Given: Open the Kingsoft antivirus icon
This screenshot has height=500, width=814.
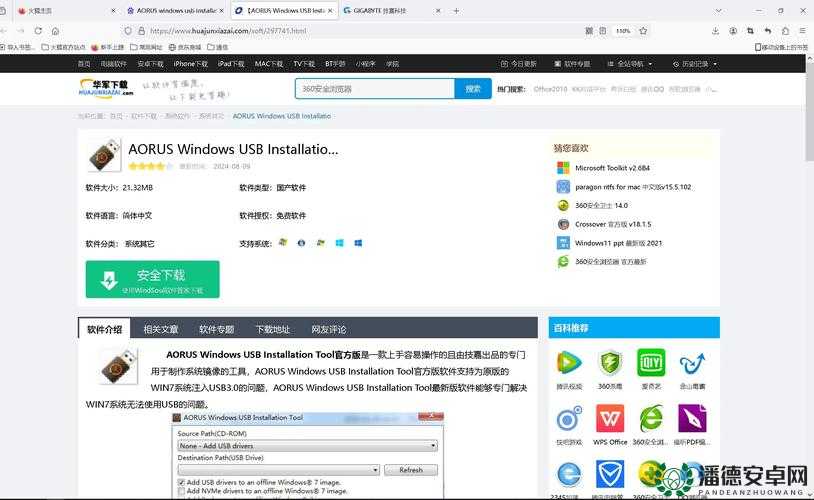Looking at the screenshot, I should [692, 363].
